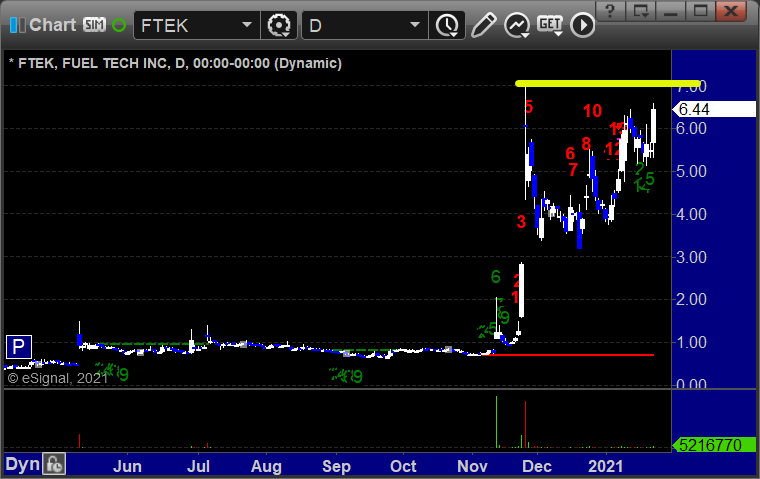This screenshot has height=479, width=760.
Task: Click the 2.00 price axis label
Action: click(691, 300)
